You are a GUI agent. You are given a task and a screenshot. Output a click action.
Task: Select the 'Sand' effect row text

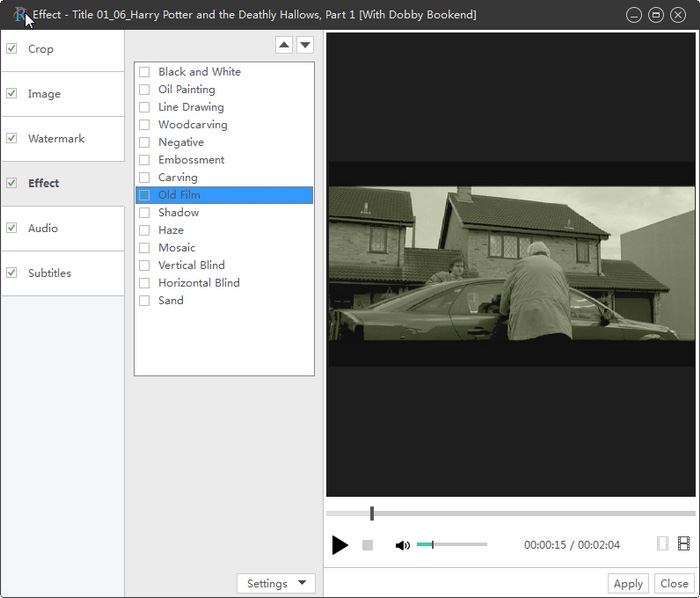point(171,301)
